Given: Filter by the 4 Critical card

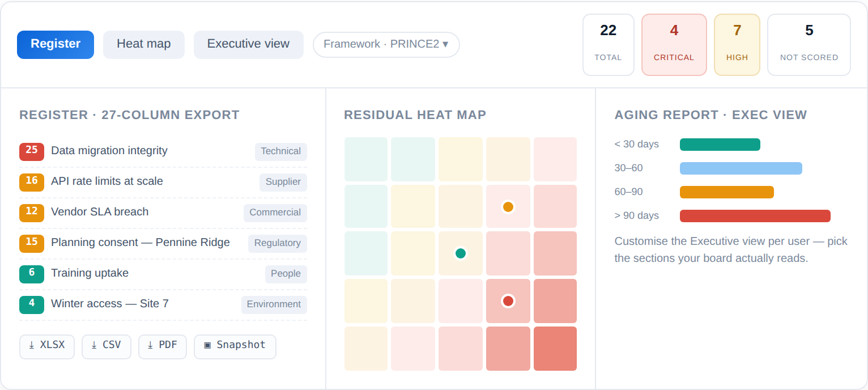Looking at the screenshot, I should pyautogui.click(x=674, y=45).
